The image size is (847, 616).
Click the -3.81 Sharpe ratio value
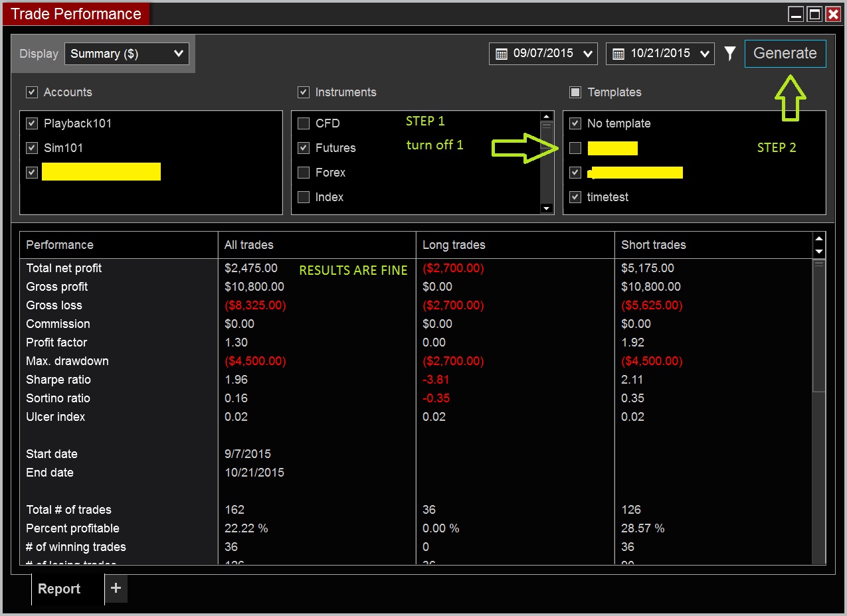tap(434, 380)
